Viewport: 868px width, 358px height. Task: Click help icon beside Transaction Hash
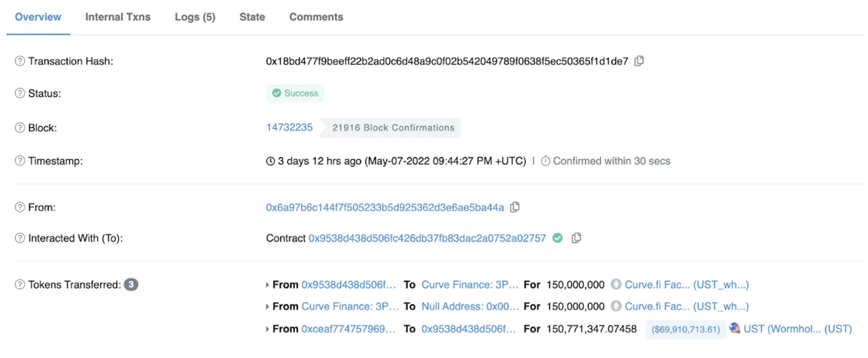pos(20,61)
